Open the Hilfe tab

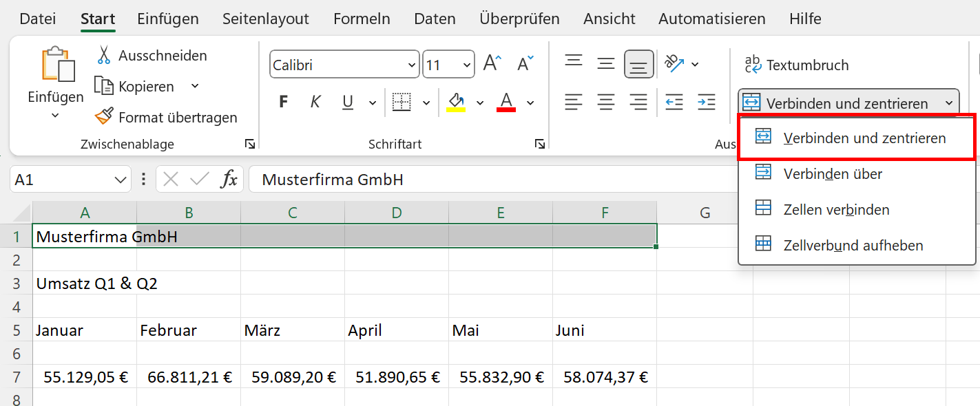805,19
